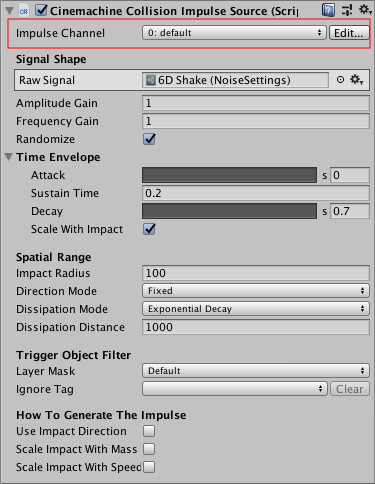Click the 6D Shake NoiseSettings asset icon
Screen dimensions: 375x484
(151, 80)
